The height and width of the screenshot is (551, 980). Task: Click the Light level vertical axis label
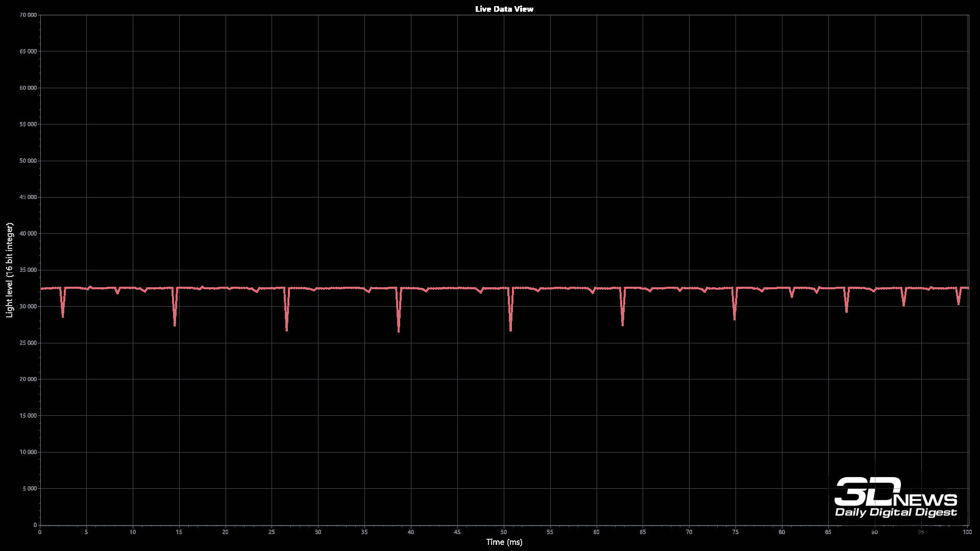[x=9, y=270]
